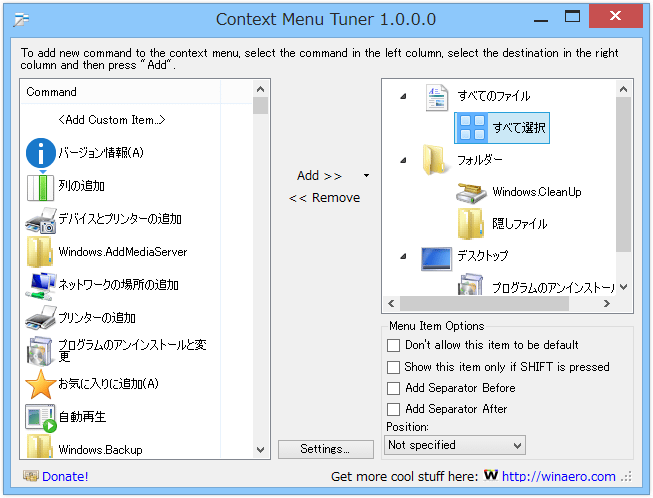Select the 隠しファイル tree item text
The height and width of the screenshot is (498, 653).
519,224
